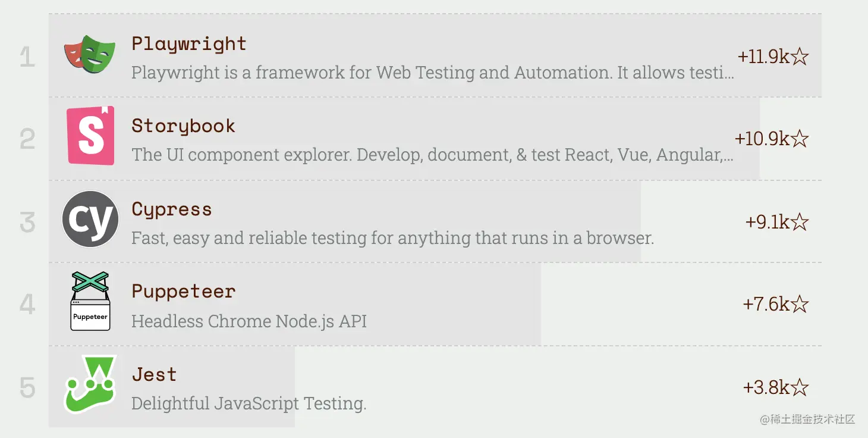868x438 pixels.
Task: Click the Playwright theater masks logo
Action: coord(90,54)
